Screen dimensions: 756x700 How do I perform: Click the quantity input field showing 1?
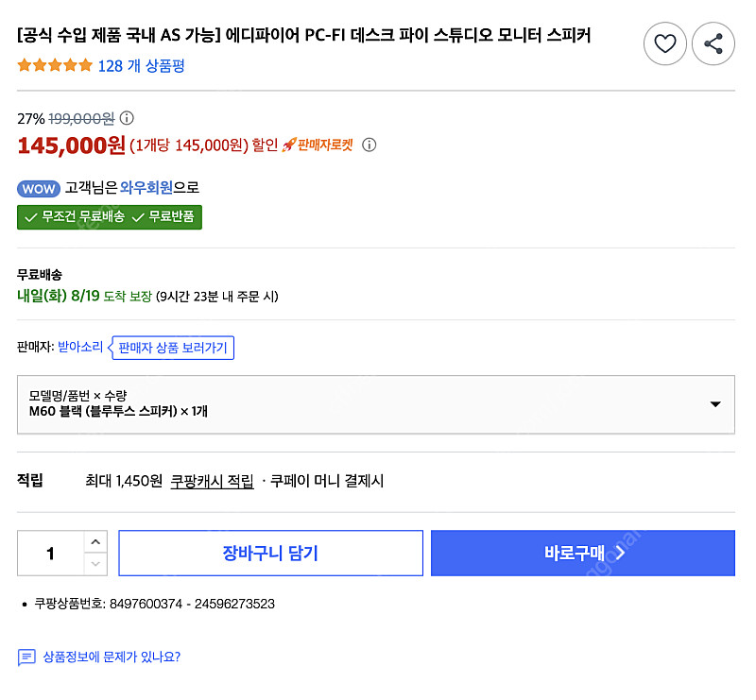coord(49,553)
